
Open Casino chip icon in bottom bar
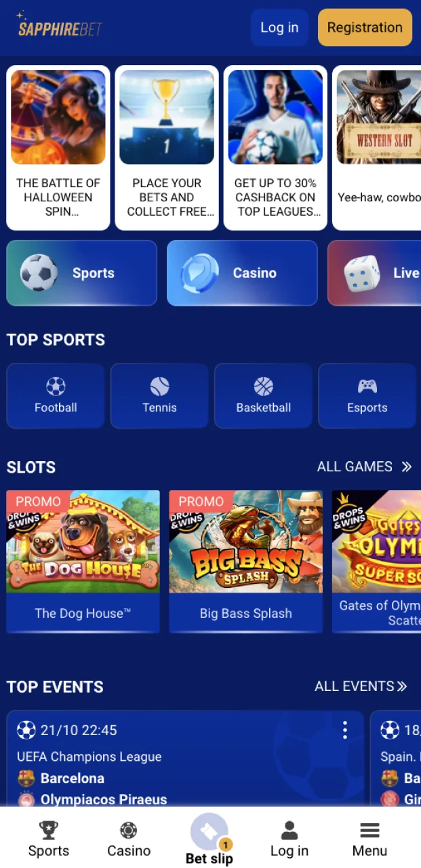[129, 830]
